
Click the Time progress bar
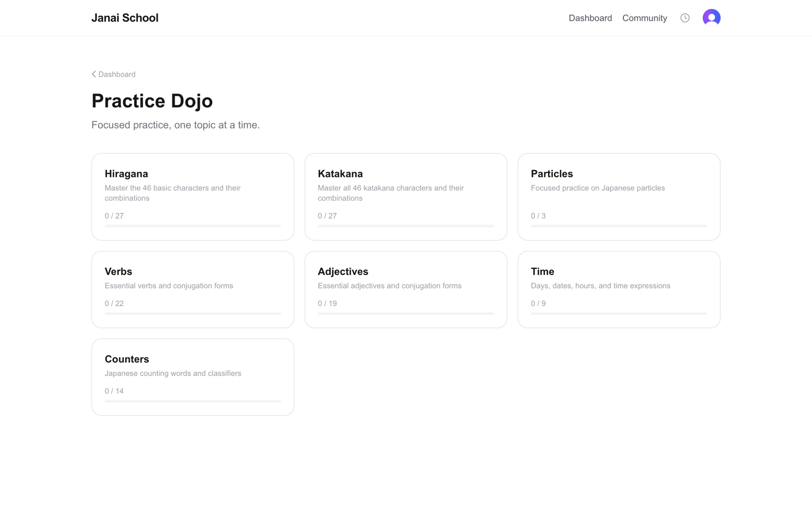coord(619,313)
